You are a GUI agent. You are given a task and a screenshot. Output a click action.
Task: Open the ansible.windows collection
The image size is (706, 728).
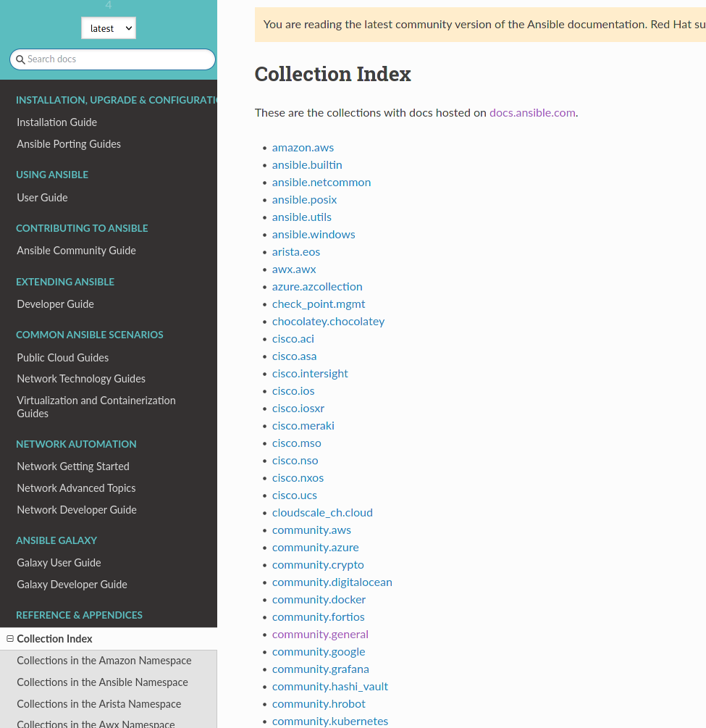click(x=314, y=235)
